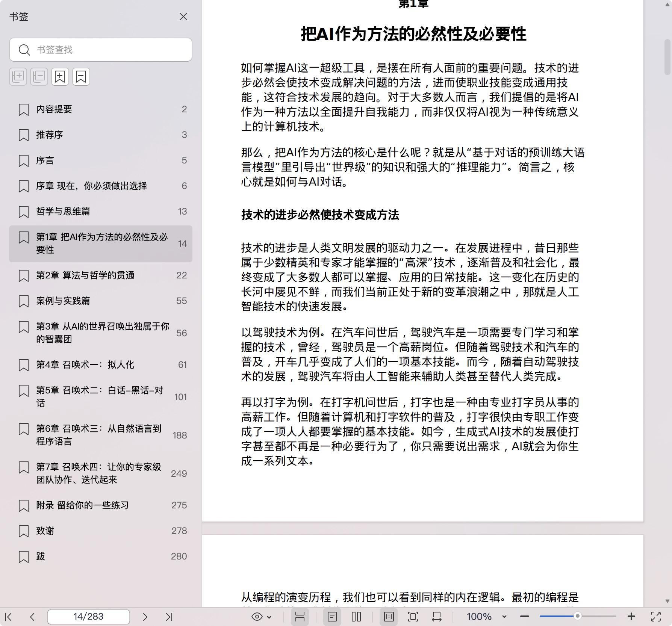The height and width of the screenshot is (626, 672).
Task: Jump to the last page
Action: (169, 617)
